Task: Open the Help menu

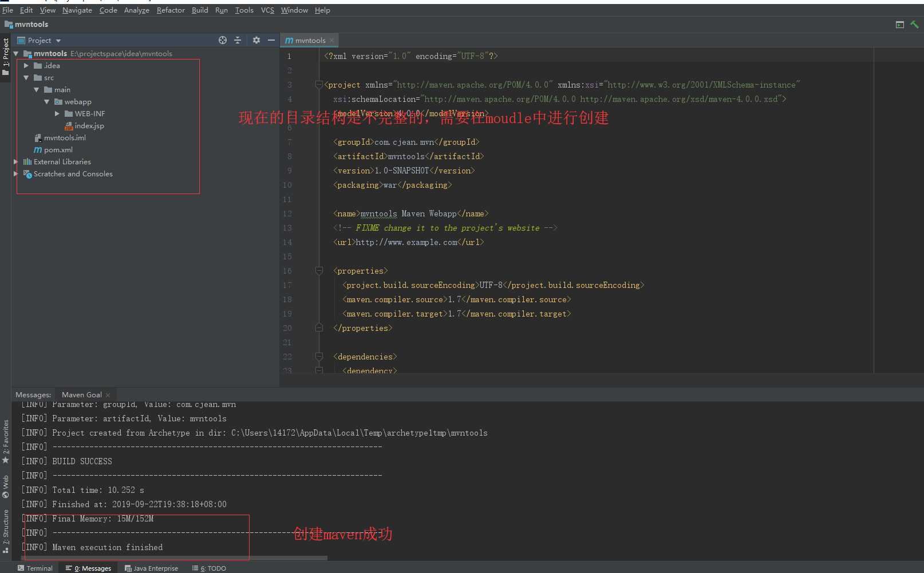Action: (x=322, y=10)
